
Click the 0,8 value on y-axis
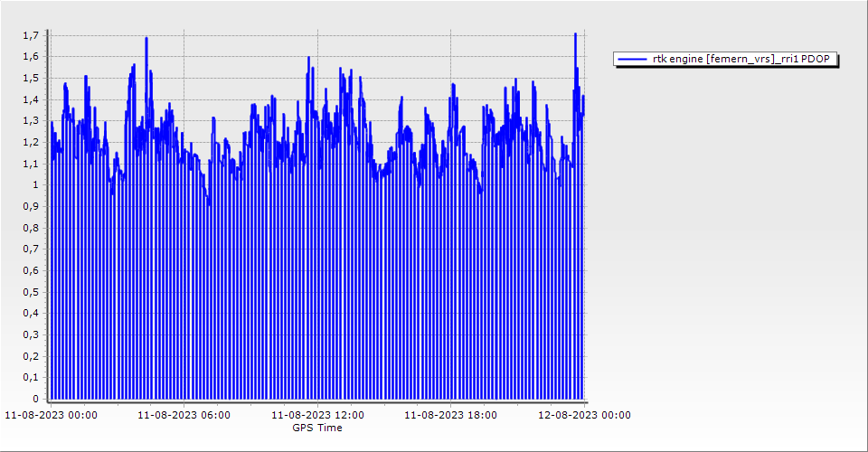tap(31, 228)
